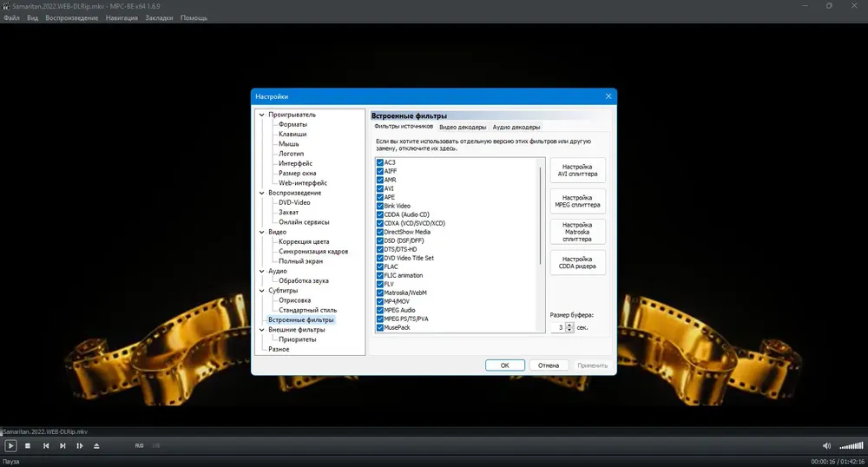The height and width of the screenshot is (467, 868).
Task: Uncheck the AC3 source filter
Action: click(x=380, y=162)
